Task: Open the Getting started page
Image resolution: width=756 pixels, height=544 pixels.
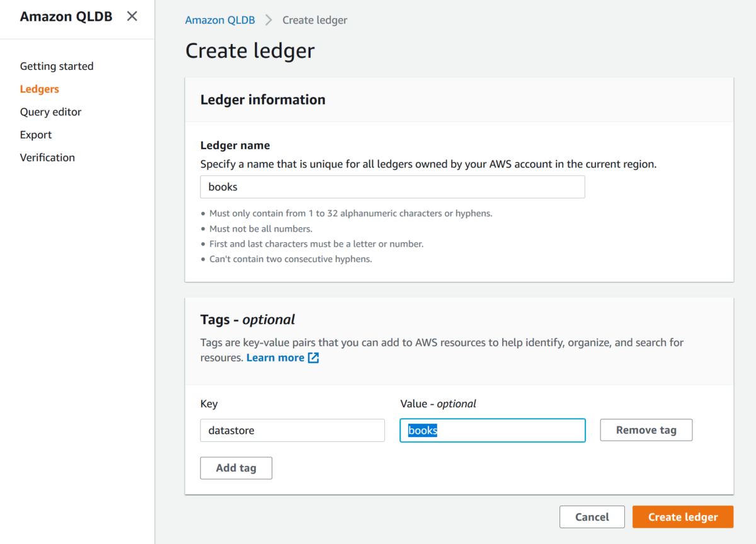Action: (56, 65)
